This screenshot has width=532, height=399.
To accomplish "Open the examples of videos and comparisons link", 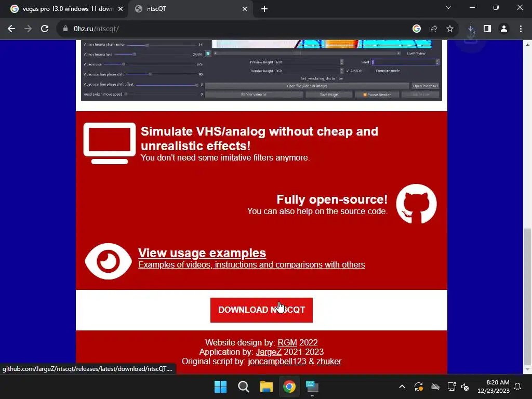I will (x=251, y=264).
